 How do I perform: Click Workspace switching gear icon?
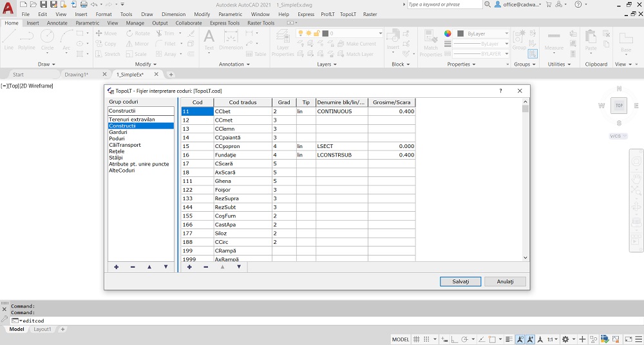click(565, 339)
